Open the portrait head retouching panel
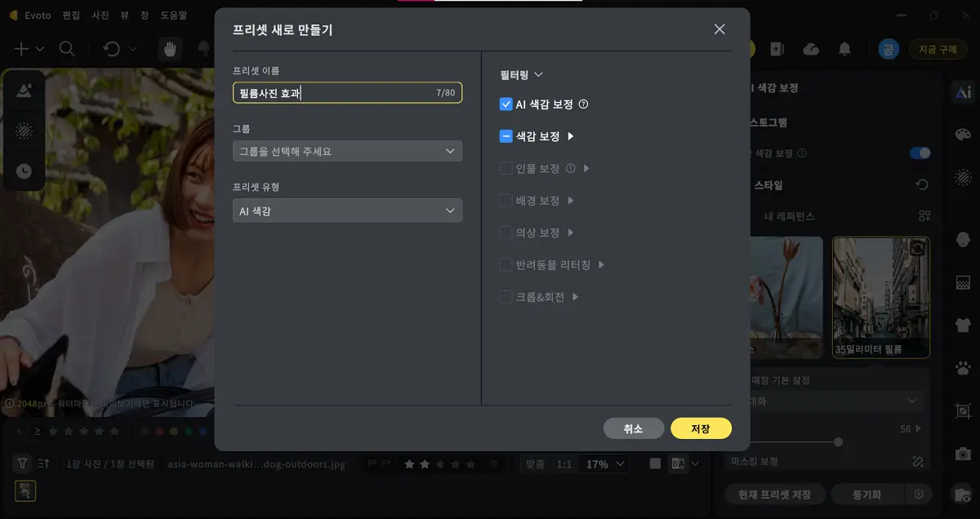The width and height of the screenshot is (980, 519). pos(964,240)
